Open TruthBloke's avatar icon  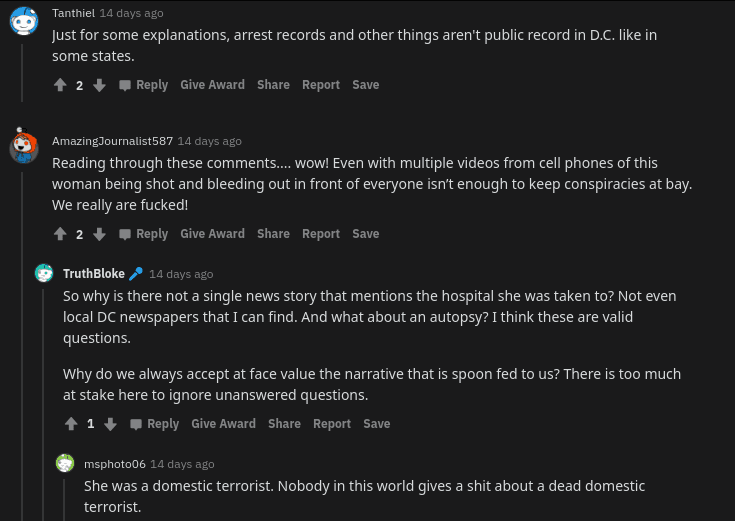pos(44,273)
